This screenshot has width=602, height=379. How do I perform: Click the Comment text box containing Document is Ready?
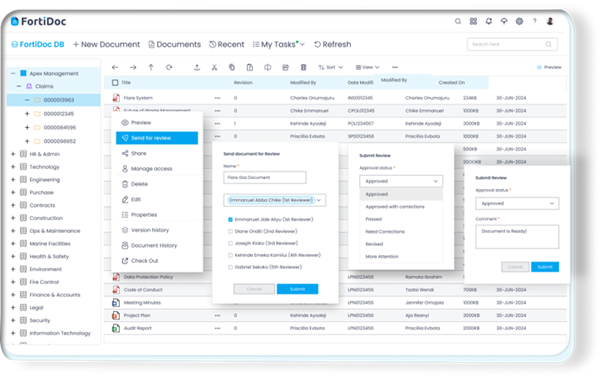point(517,237)
